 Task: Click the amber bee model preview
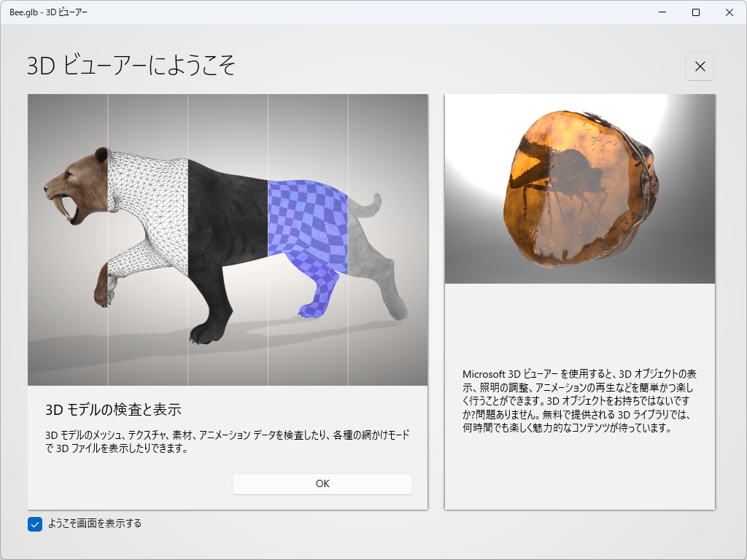(580, 188)
